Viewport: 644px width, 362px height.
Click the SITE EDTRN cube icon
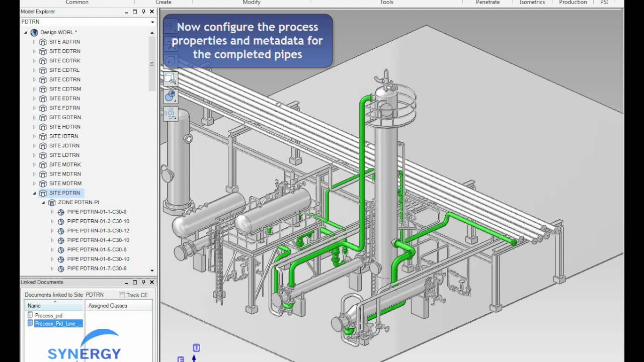coord(43,99)
